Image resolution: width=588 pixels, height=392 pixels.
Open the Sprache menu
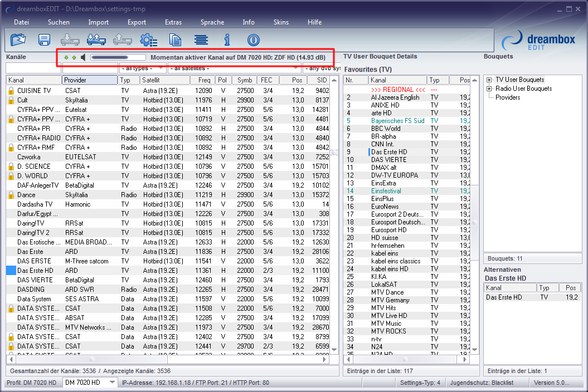click(212, 22)
